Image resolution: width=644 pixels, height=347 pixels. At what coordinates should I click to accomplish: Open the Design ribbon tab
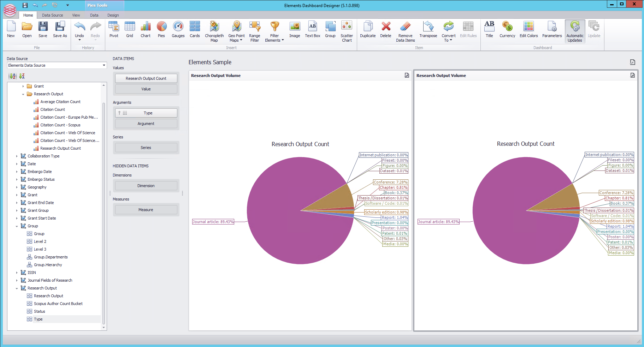click(x=113, y=15)
